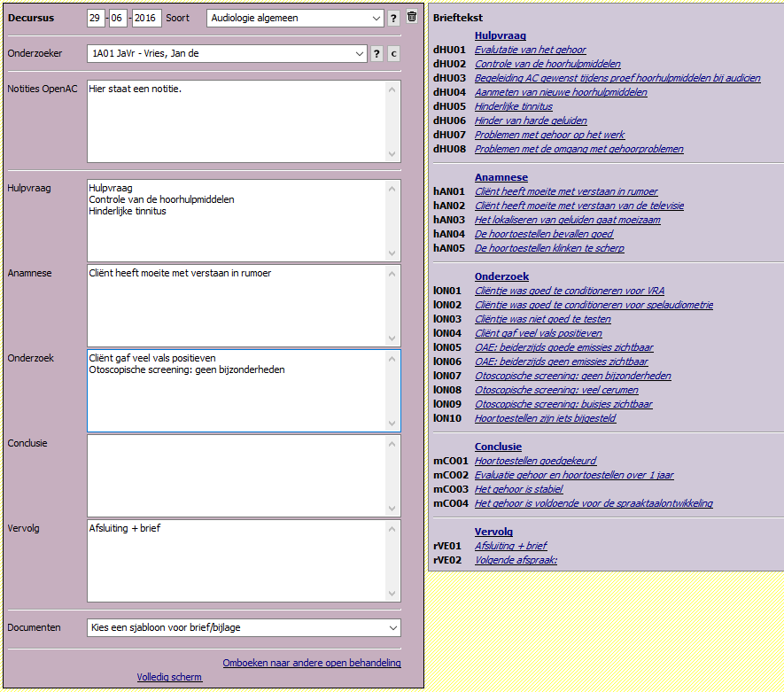784x692 pixels.
Task: Open the Soort dropdown 'Audiologie algemeen'
Action: (x=295, y=19)
